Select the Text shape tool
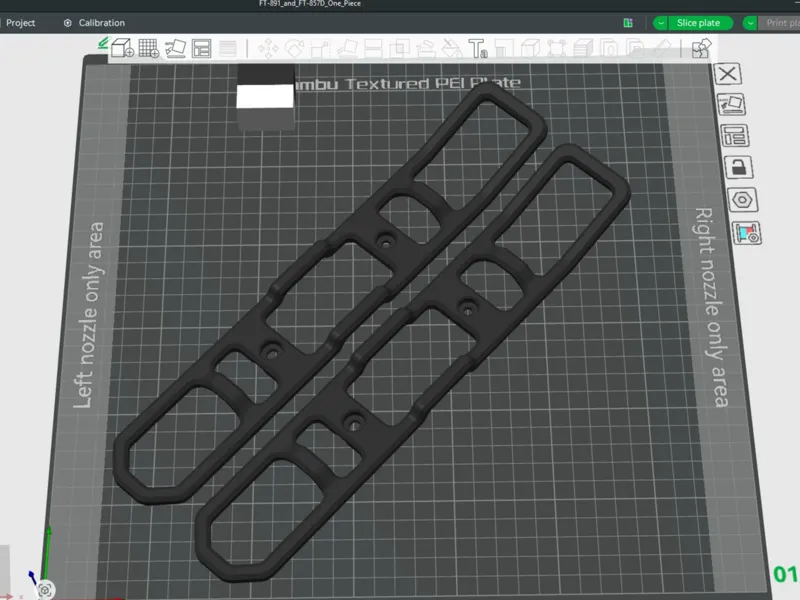The height and width of the screenshot is (600, 800). coord(478,49)
